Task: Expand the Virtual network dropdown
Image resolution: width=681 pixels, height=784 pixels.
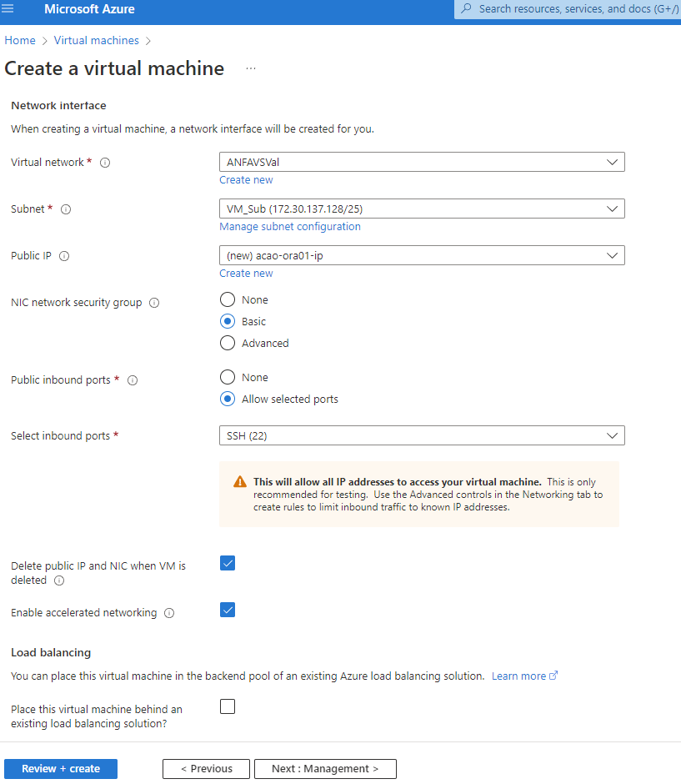Action: point(421,162)
